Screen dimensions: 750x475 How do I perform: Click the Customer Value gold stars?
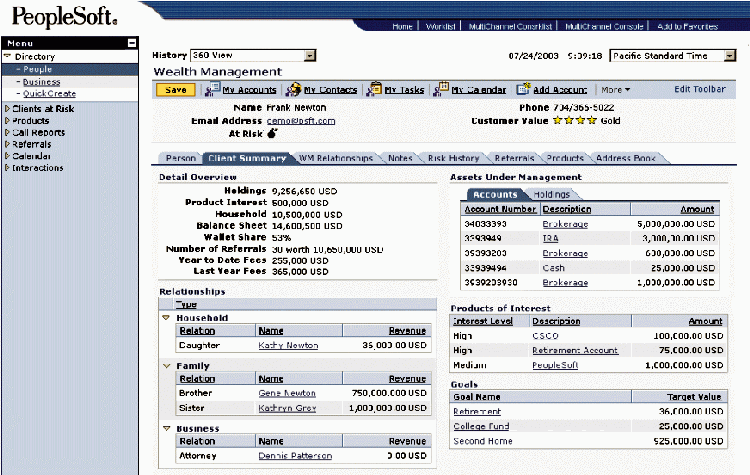[575, 120]
